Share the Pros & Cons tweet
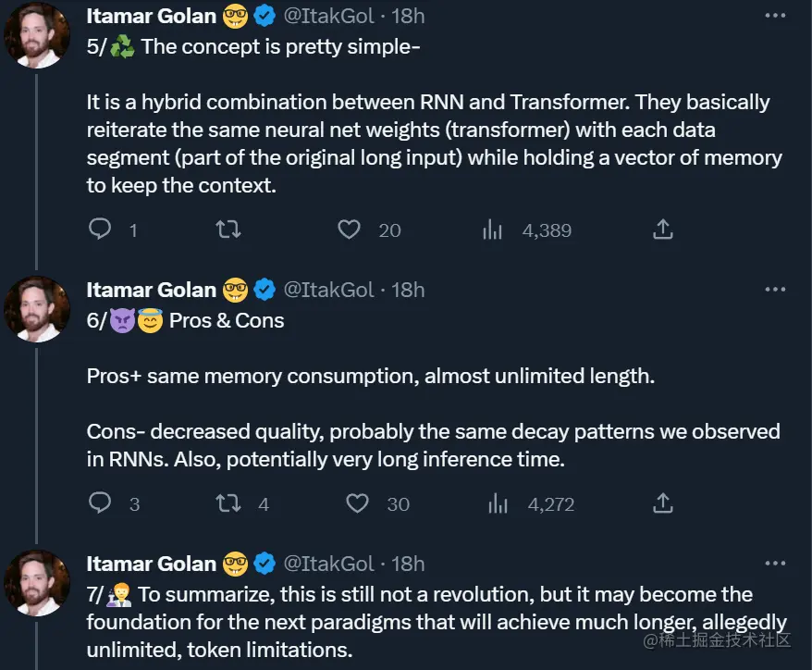The width and height of the screenshot is (812, 670). point(662,503)
